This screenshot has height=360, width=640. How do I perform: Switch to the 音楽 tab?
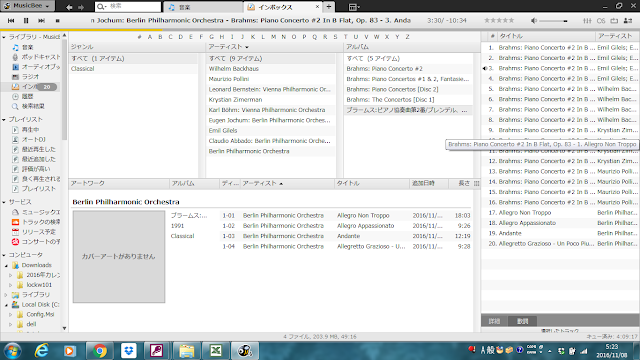[203, 7]
